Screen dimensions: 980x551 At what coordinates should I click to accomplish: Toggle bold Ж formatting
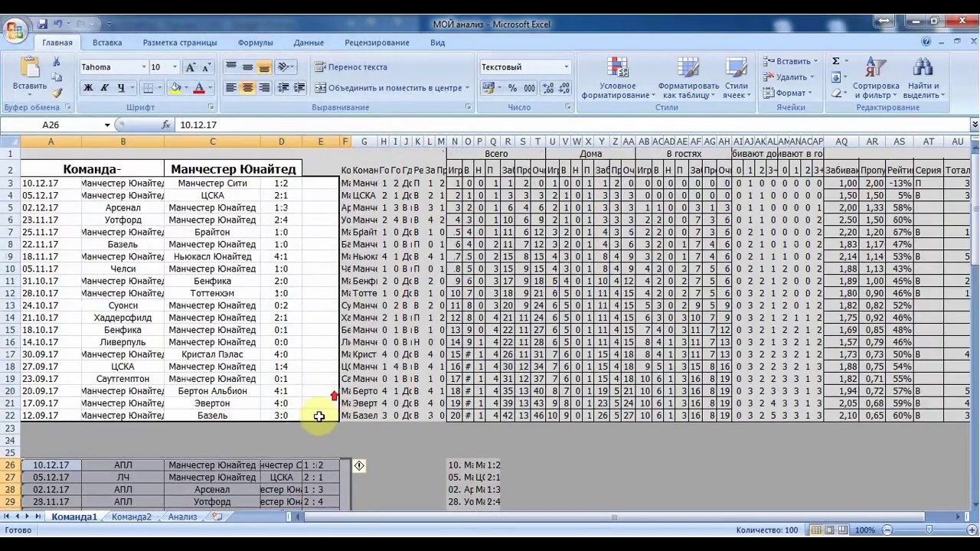point(88,88)
